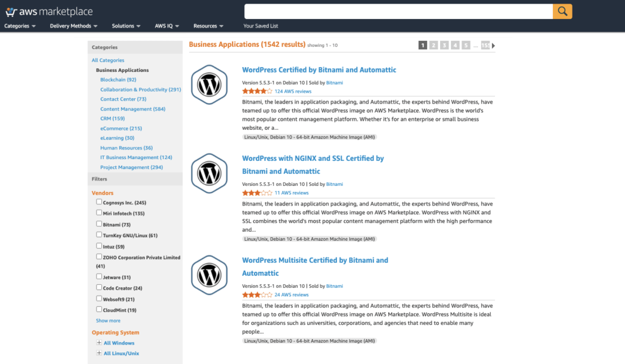This screenshot has width=625, height=364.
Task: Open the Solutions navigation menu
Action: click(126, 26)
